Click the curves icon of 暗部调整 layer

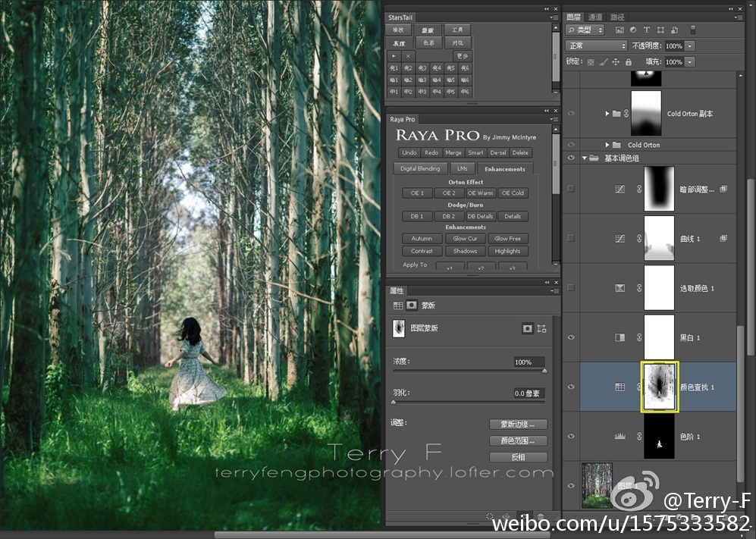tap(620, 190)
